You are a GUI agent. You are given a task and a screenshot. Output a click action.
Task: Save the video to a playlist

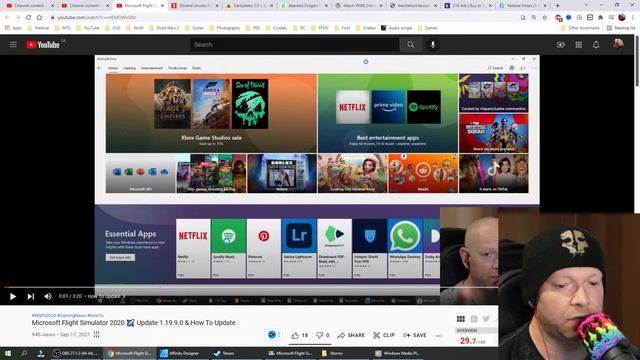[x=415, y=335]
